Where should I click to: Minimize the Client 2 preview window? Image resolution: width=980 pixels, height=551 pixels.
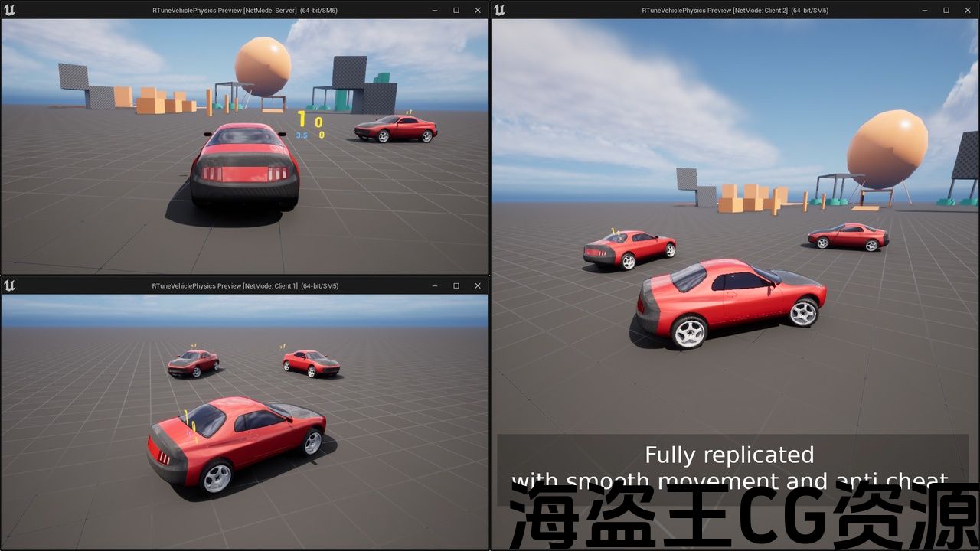point(925,10)
